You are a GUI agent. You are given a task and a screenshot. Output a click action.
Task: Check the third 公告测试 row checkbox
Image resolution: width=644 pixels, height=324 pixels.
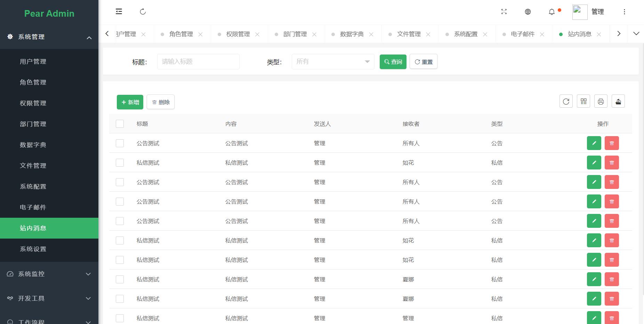[x=120, y=201]
